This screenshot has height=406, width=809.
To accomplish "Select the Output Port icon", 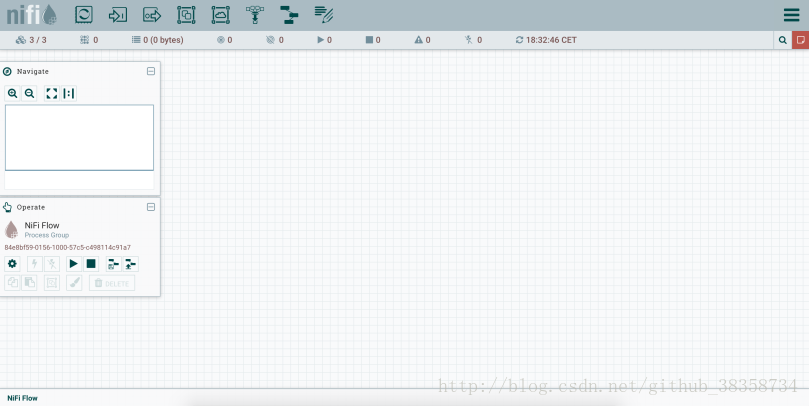I will [x=152, y=15].
